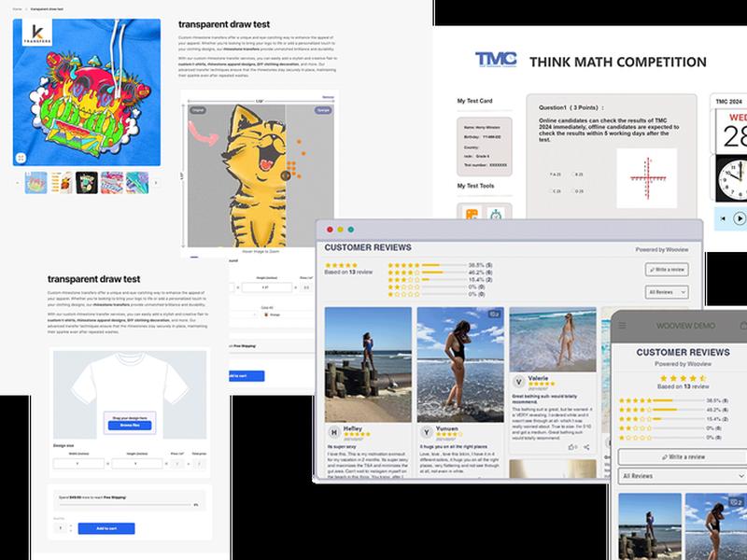Click the lower Add to cart button
Viewport: 747px width, 560px height.
(x=106, y=528)
